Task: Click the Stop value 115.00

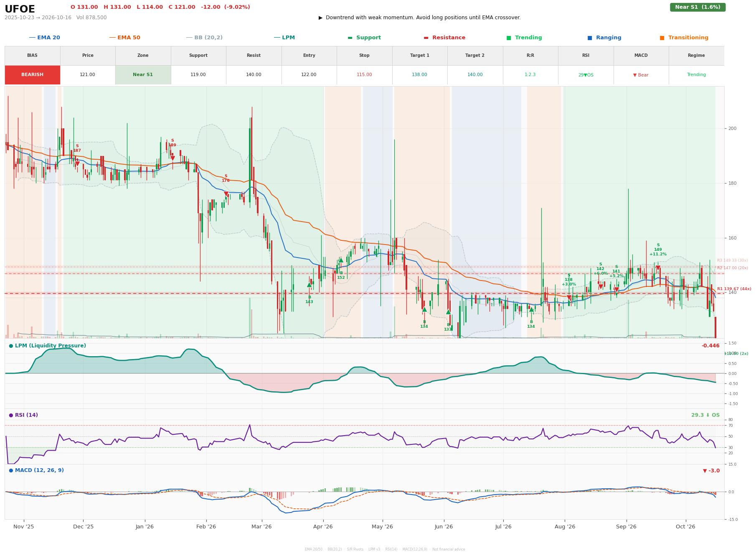Action: (x=364, y=75)
